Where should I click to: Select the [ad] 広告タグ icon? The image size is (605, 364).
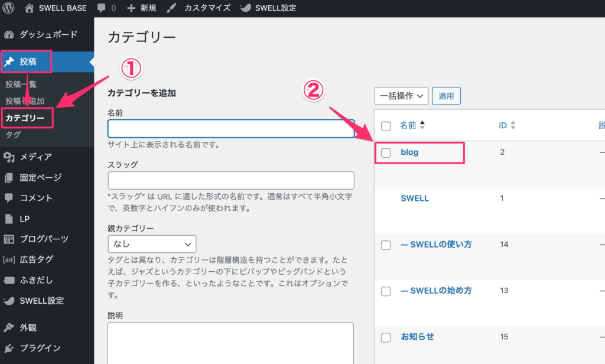(x=9, y=258)
